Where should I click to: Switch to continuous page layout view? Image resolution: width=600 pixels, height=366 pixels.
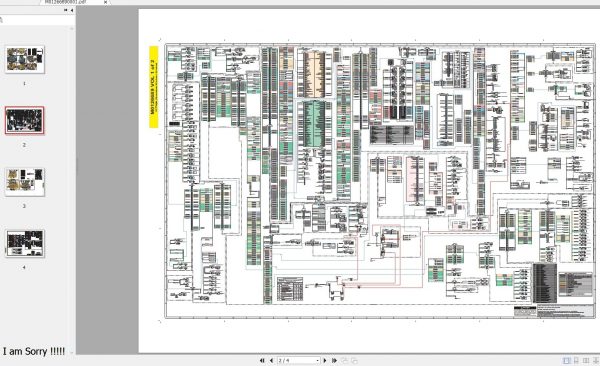click(x=576, y=361)
